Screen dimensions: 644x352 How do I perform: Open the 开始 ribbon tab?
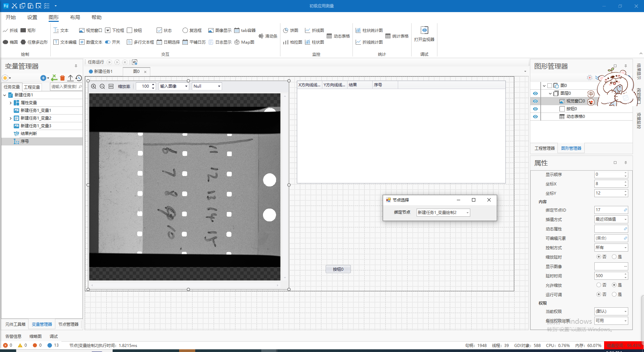[x=11, y=17]
